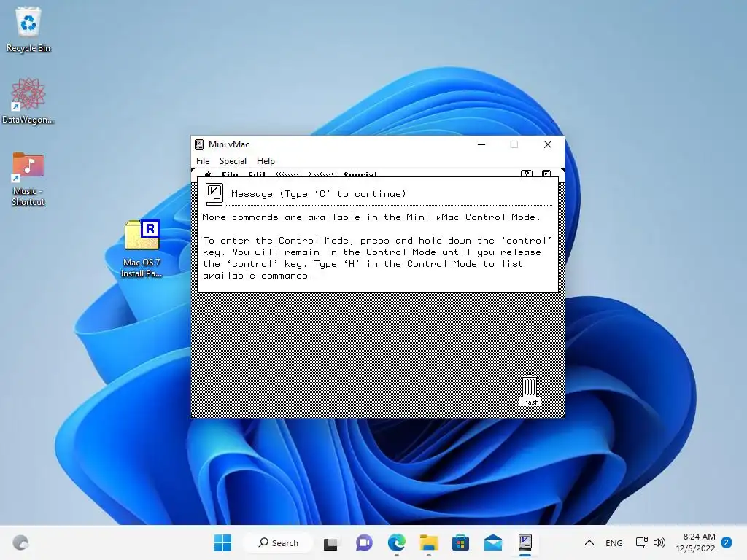Open the emulated Mac Edit menu
This screenshot has width=747, height=560.
(x=257, y=174)
